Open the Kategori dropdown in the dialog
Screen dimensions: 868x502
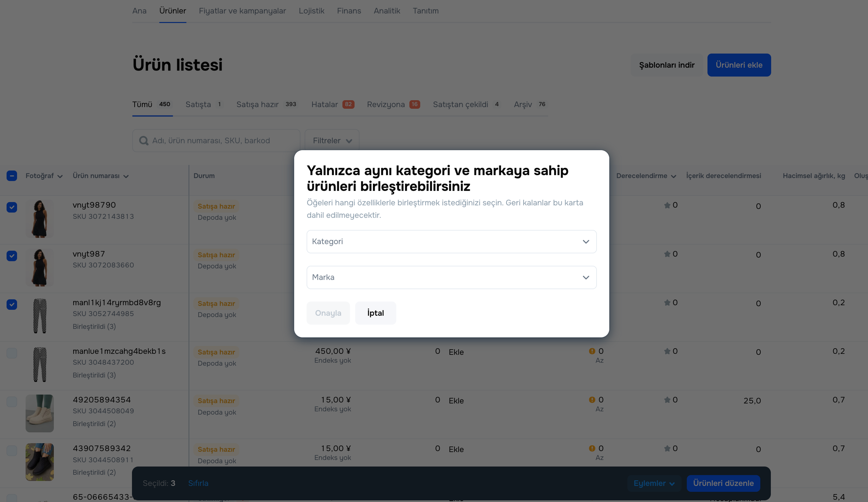coord(451,242)
